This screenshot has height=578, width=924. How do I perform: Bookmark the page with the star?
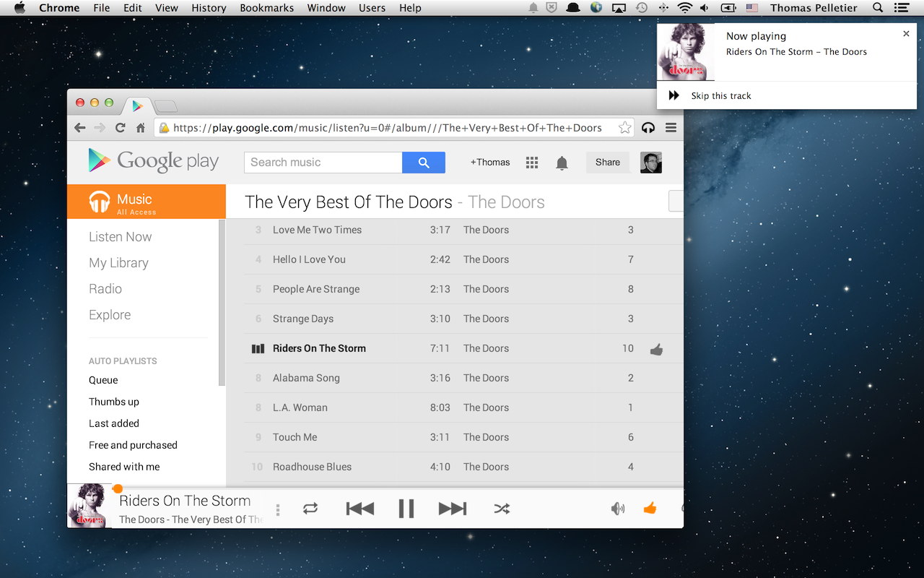coord(625,128)
